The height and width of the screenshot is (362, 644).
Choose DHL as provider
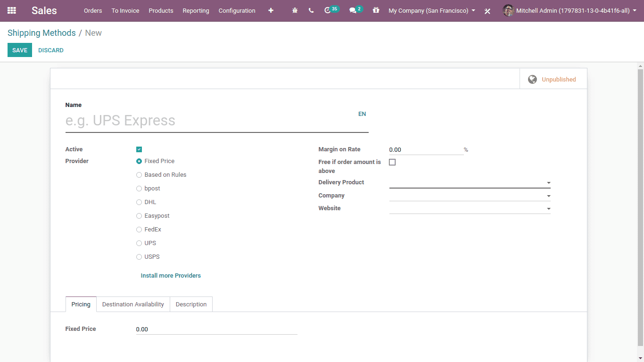(139, 202)
